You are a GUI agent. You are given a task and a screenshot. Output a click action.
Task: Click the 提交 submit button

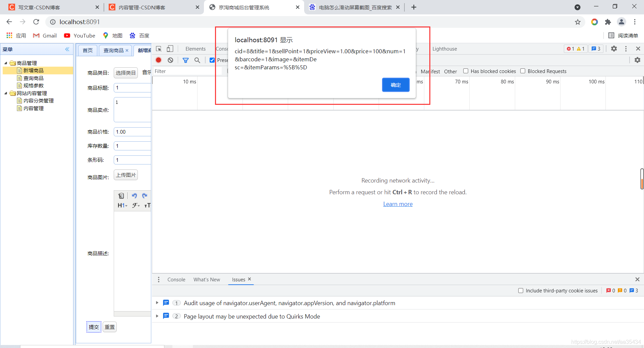pos(94,327)
